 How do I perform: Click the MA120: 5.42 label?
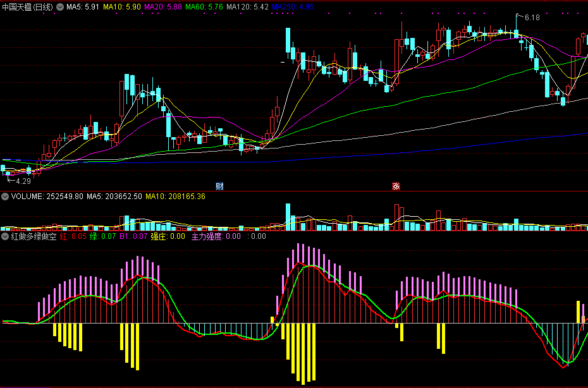tap(247, 7)
